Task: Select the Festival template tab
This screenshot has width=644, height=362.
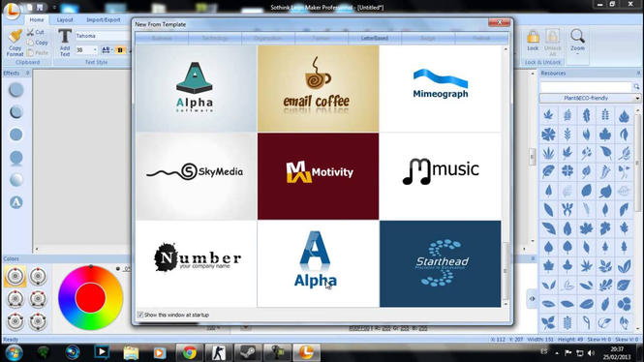Action: tap(481, 38)
